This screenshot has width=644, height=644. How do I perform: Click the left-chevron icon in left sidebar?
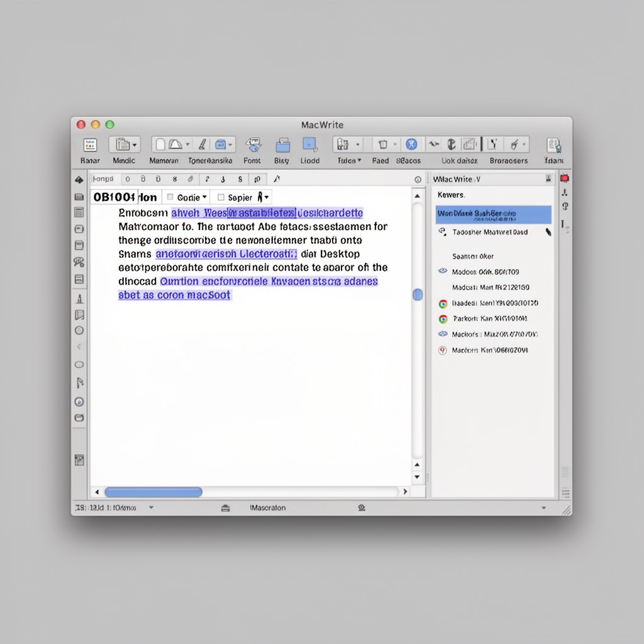tap(79, 347)
